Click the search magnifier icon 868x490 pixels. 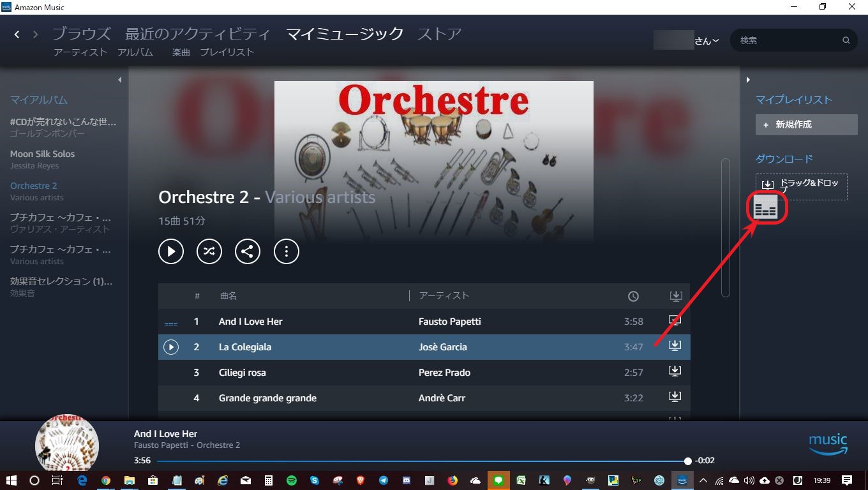click(x=846, y=40)
